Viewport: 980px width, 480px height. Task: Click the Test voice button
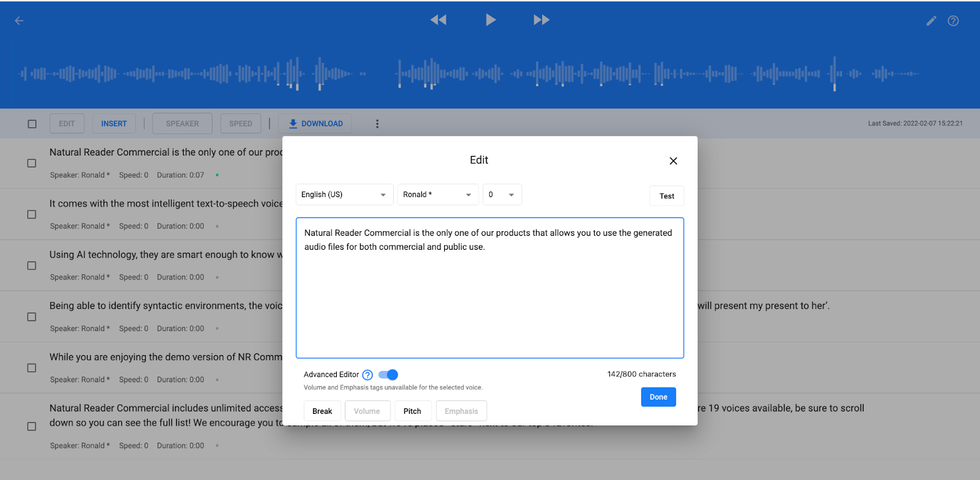tap(666, 196)
